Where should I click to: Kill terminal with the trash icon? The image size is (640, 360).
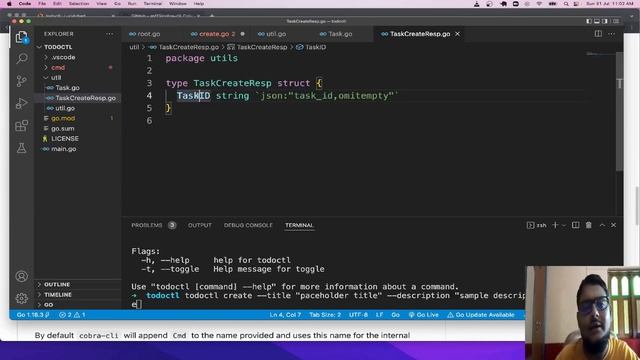(x=589, y=225)
